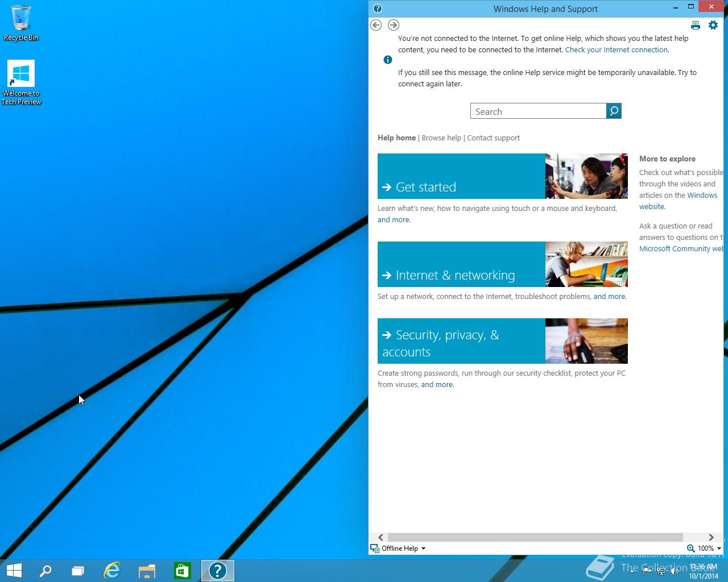Viewport: 728px width, 582px height.
Task: Print the help page with printer icon
Action: pyautogui.click(x=695, y=25)
